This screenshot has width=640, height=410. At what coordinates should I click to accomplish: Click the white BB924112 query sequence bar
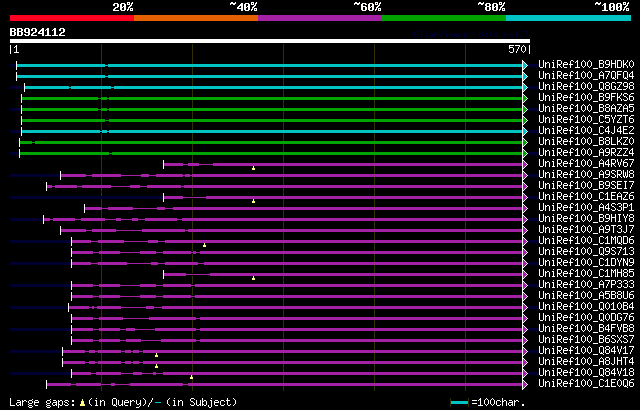click(270, 41)
